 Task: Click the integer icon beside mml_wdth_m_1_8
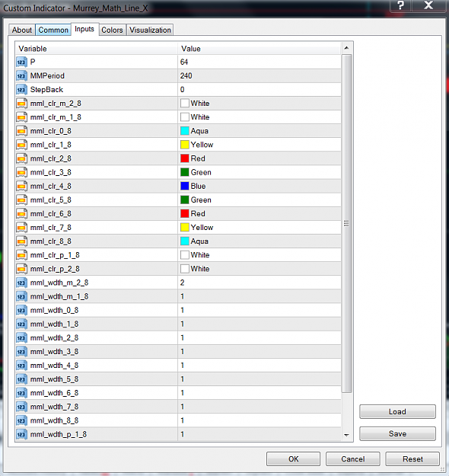21,296
